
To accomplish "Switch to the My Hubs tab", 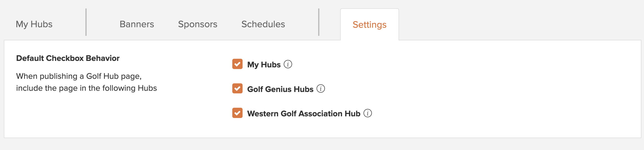I will point(34,24).
